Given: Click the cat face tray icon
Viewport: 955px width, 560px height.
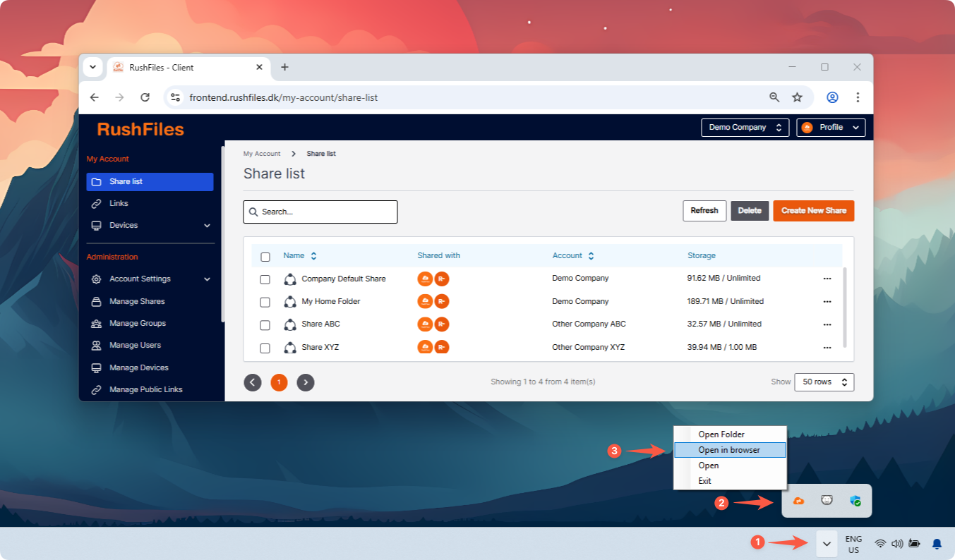Looking at the screenshot, I should click(827, 501).
